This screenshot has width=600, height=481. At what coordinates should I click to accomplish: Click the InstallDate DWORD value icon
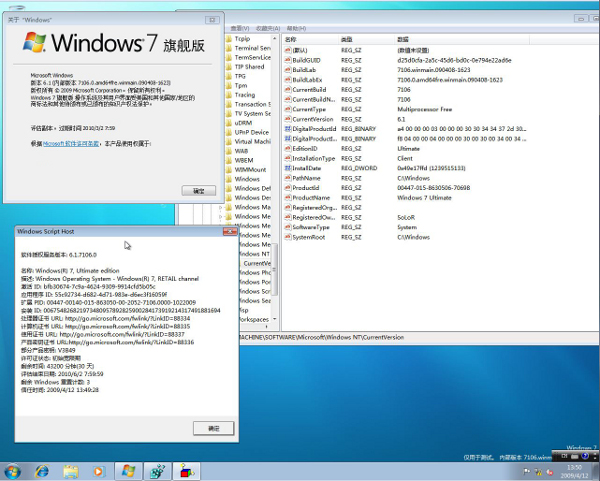point(288,168)
